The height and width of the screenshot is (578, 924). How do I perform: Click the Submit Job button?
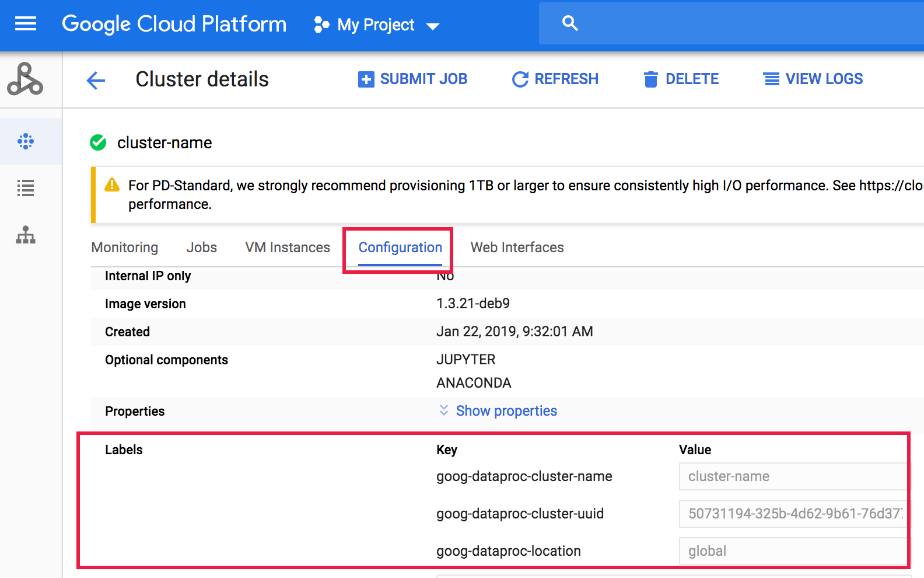[x=413, y=79]
